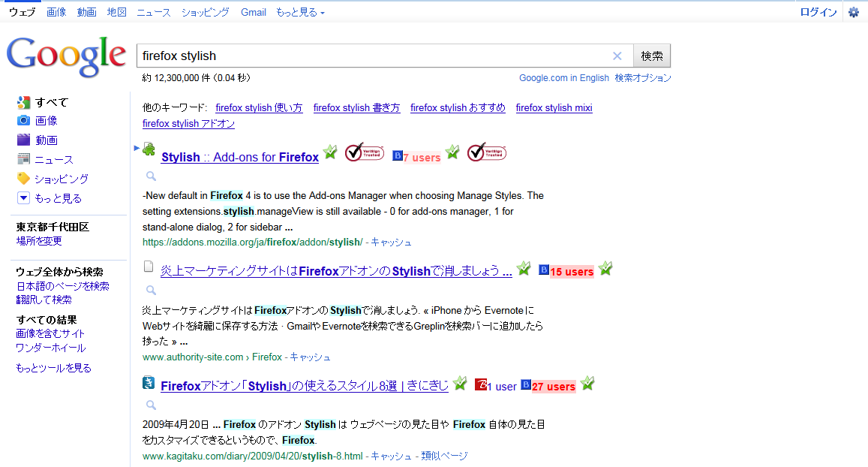This screenshot has height=467, width=868.
Task: Select 日本語のページを検索
Action: click(x=62, y=286)
